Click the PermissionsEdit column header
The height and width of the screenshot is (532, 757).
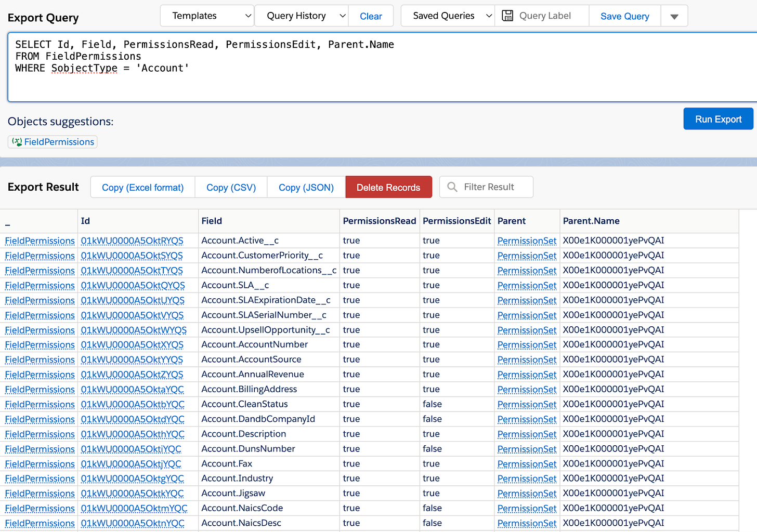pos(457,221)
